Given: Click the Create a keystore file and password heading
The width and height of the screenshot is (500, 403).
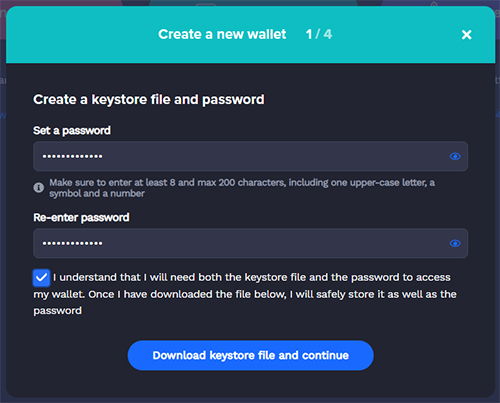Looking at the screenshot, I should pyautogui.click(x=149, y=99).
